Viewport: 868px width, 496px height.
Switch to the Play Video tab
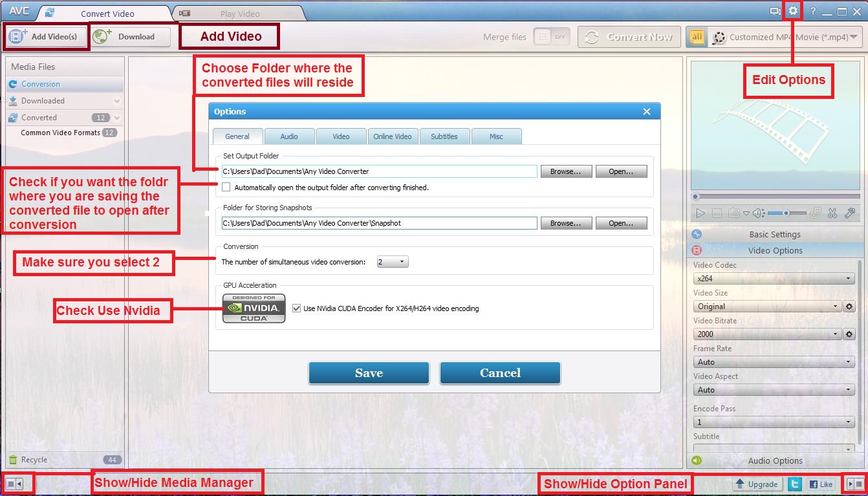239,14
